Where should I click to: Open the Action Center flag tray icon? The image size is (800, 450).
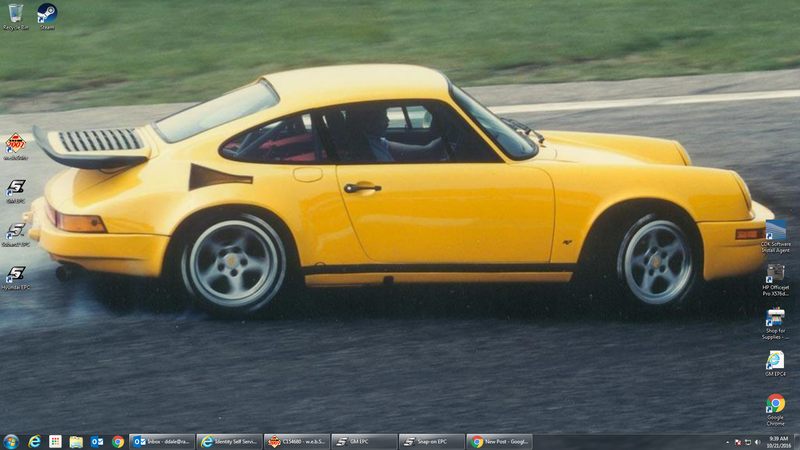(738, 442)
